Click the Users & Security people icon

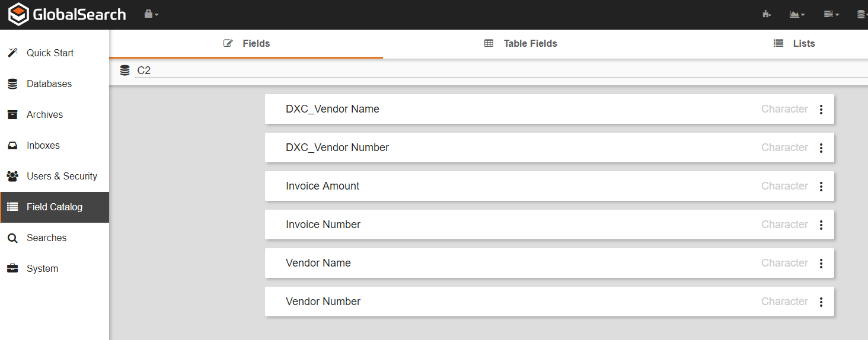click(x=12, y=176)
